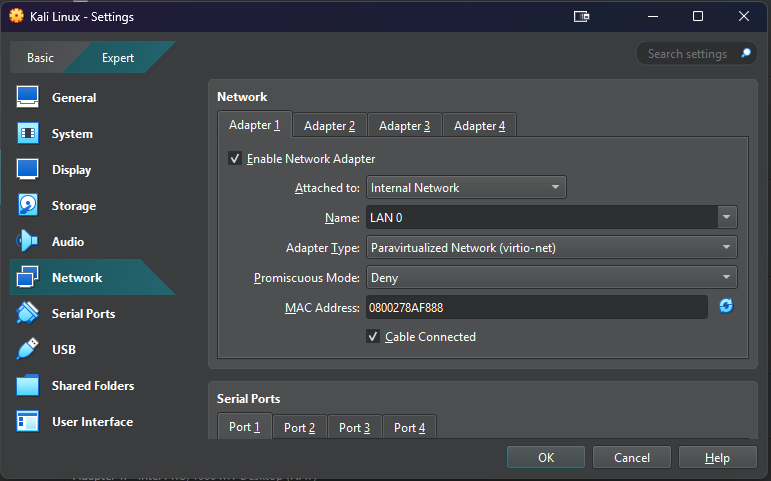Image resolution: width=771 pixels, height=481 pixels.
Task: Open Serial Ports connector icon
Action: 28,313
